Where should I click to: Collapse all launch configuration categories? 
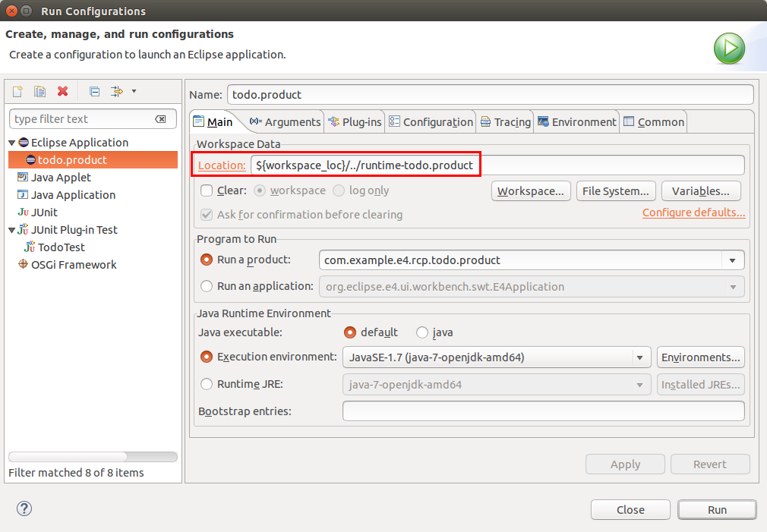[94, 91]
